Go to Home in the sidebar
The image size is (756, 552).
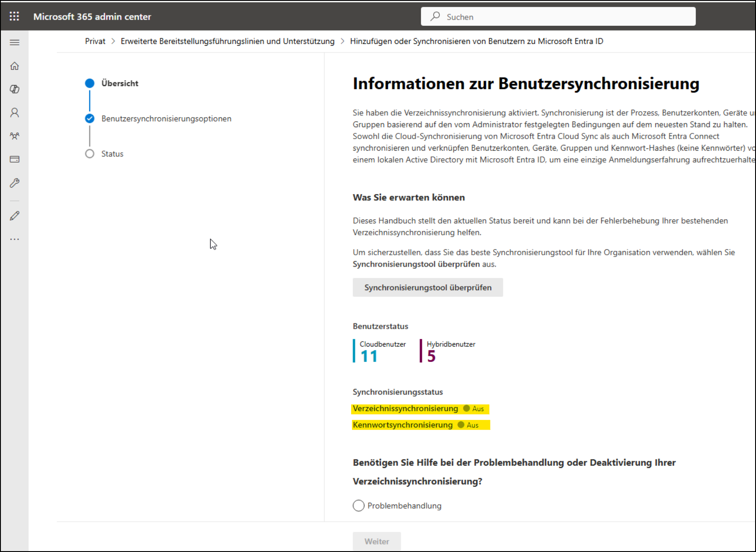click(15, 66)
